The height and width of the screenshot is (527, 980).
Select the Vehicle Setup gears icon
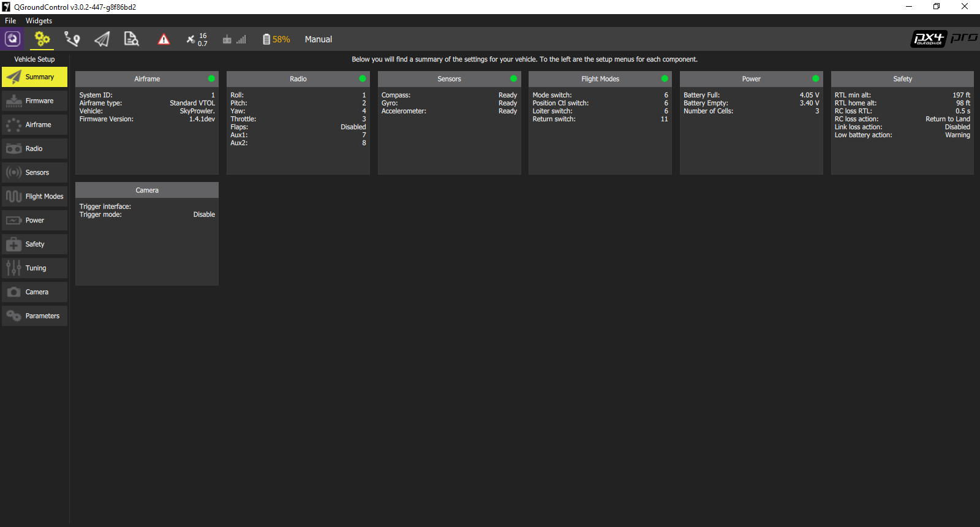[x=42, y=39]
